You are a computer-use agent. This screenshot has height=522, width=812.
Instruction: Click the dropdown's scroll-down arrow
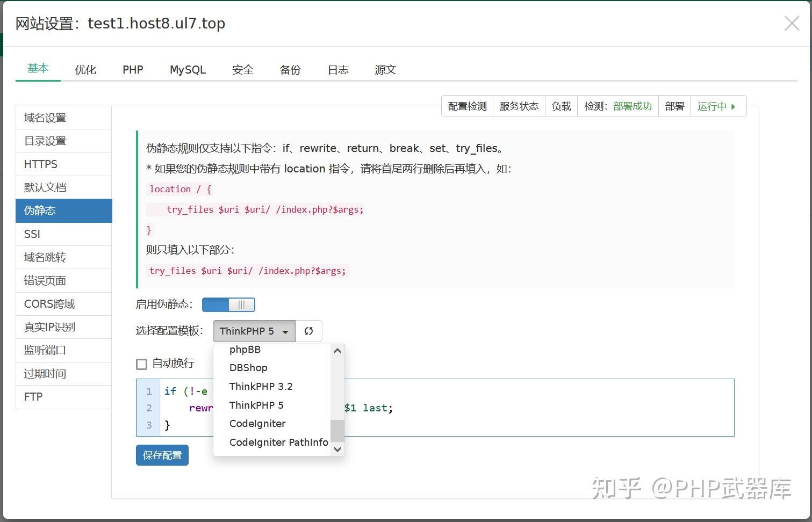tap(337, 450)
